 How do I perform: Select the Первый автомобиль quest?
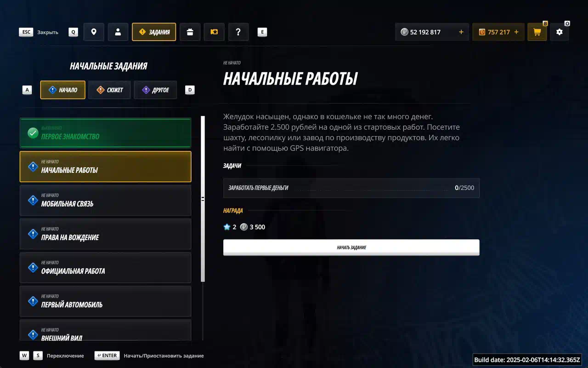click(105, 301)
